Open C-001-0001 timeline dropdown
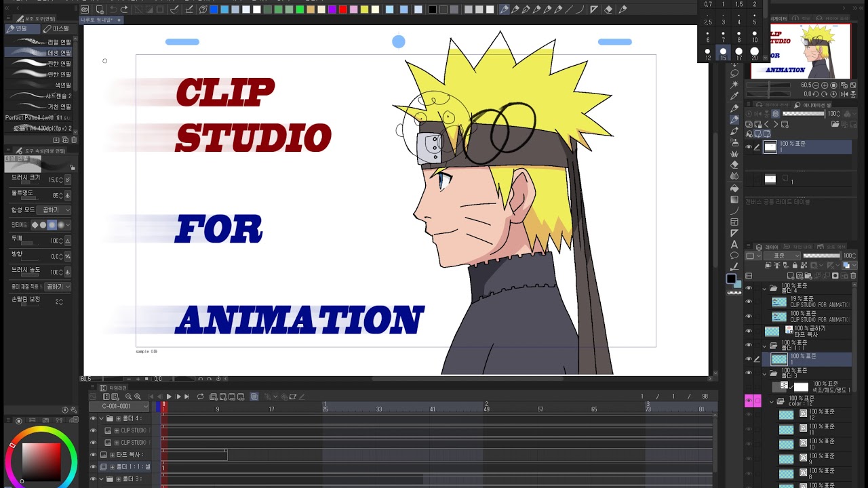This screenshot has height=488, width=868. coord(119,406)
